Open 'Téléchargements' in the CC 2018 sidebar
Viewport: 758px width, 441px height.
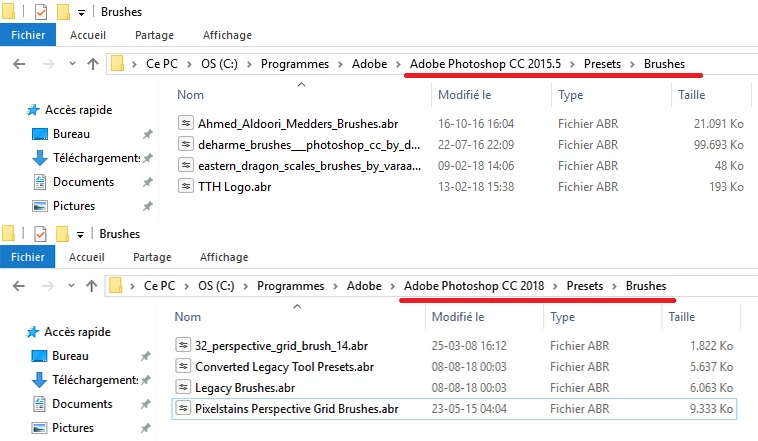point(95,380)
